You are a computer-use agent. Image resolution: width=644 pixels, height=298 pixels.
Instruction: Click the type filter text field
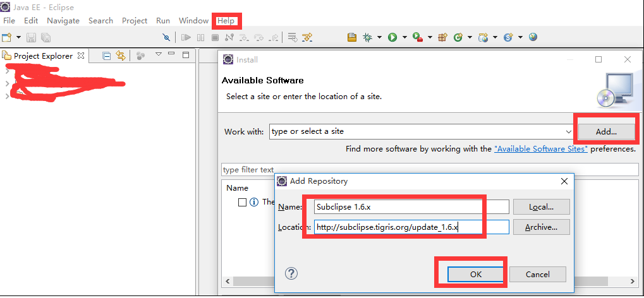(x=430, y=170)
